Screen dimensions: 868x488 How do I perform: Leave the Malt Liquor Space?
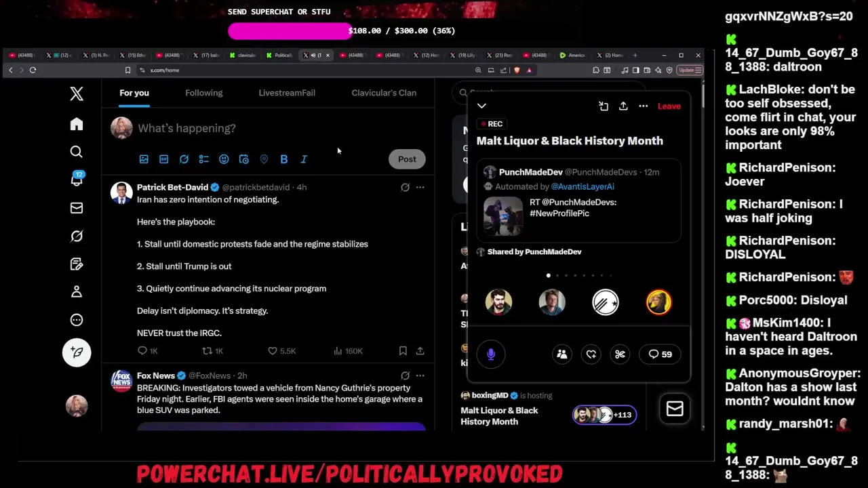(x=669, y=106)
